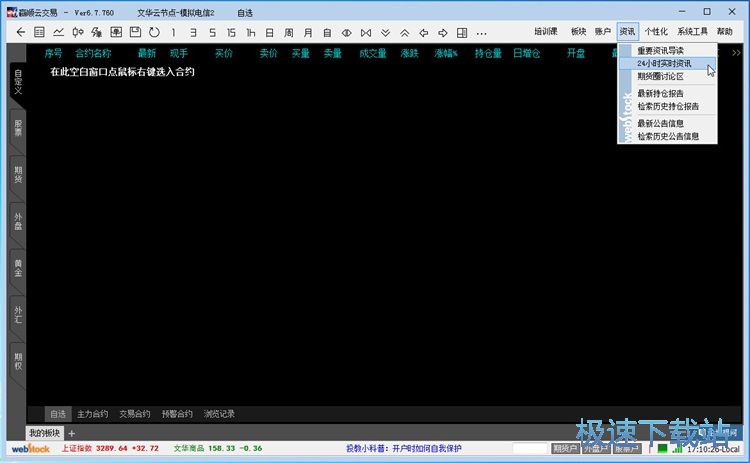This screenshot has width=750, height=463.
Task: Choose 检索历史持仓报告 from the menu
Action: tap(667, 107)
